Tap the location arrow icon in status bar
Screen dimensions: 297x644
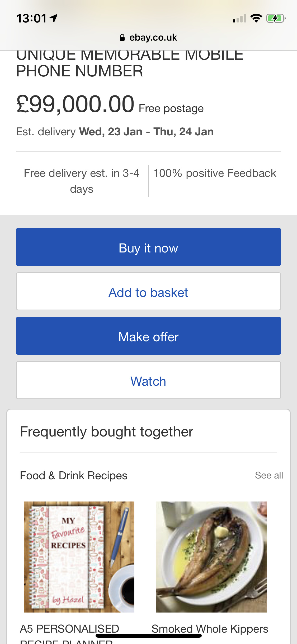54,18
